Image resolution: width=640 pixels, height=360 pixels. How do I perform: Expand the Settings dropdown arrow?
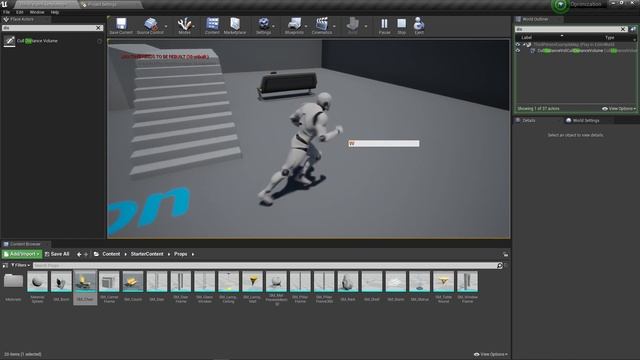pyautogui.click(x=273, y=26)
